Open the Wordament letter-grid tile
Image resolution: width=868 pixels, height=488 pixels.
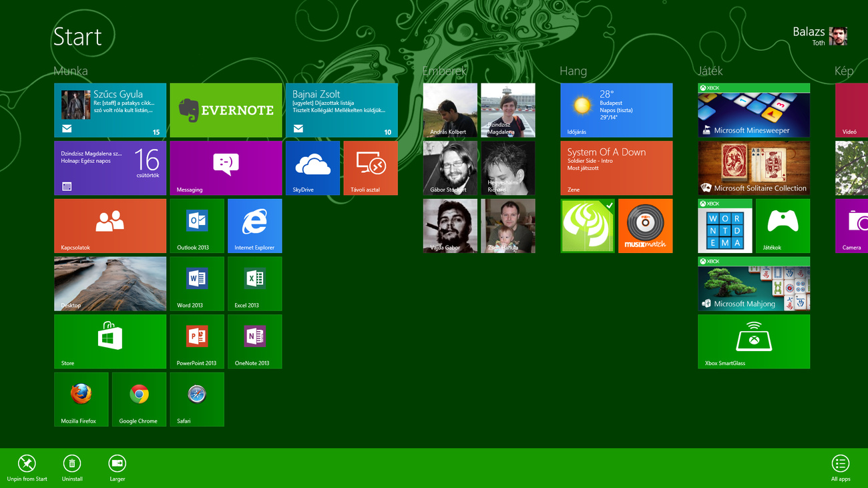[x=725, y=226]
